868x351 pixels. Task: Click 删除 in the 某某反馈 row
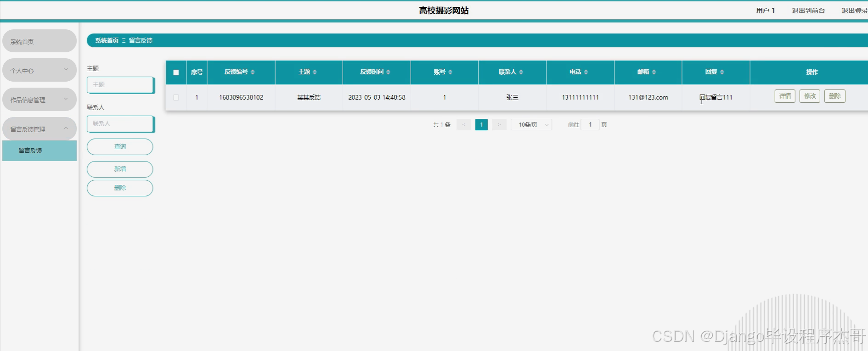(x=834, y=96)
